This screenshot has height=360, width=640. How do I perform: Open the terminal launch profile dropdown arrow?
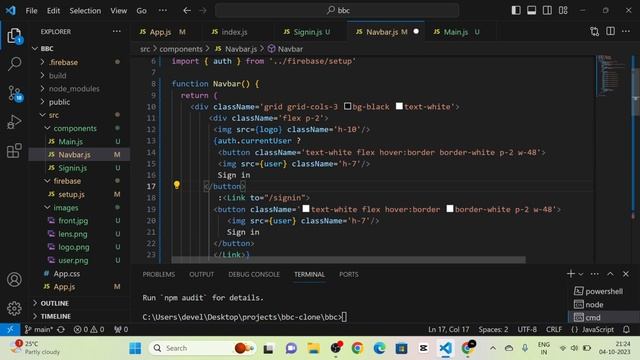(x=580, y=274)
